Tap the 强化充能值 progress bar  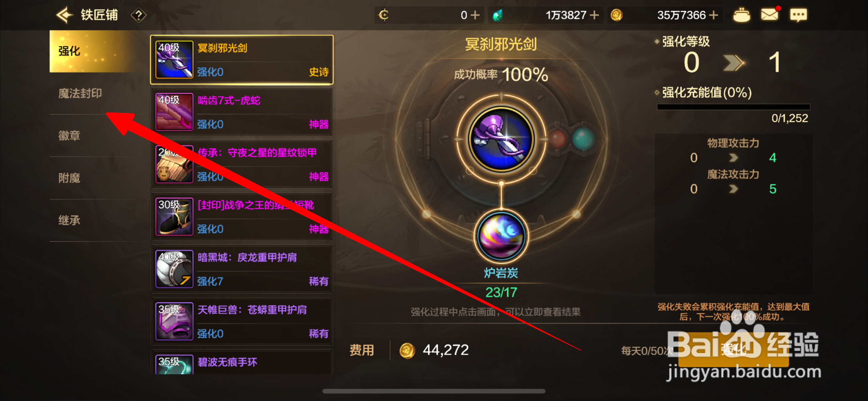point(733,107)
